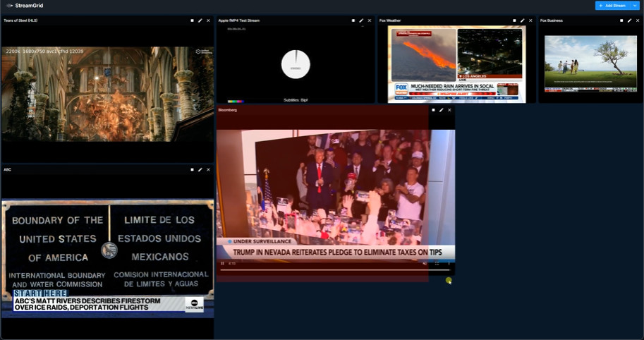Image resolution: width=644 pixels, height=340 pixels.
Task: Stop the Apple fMP4 Test Stream
Action: point(353,20)
